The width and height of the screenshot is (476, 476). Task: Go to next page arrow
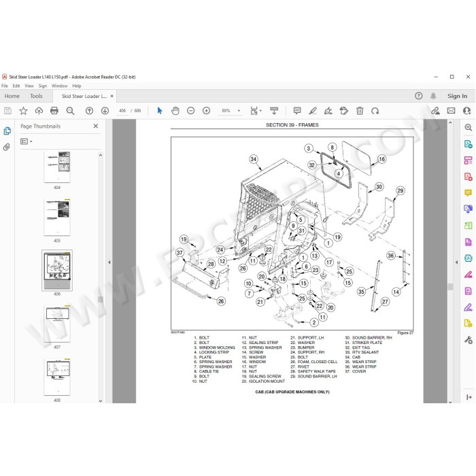tap(105, 111)
